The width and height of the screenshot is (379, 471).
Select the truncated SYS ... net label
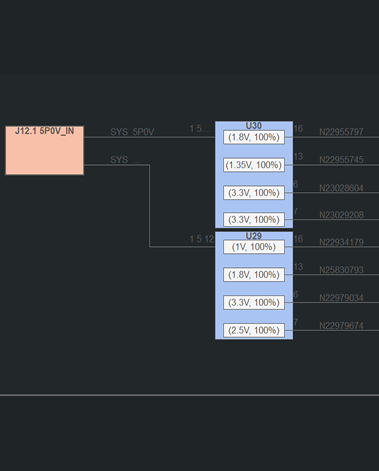click(125, 160)
